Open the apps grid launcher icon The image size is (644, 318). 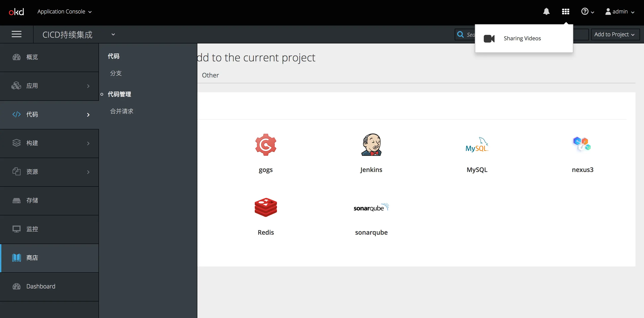click(565, 11)
